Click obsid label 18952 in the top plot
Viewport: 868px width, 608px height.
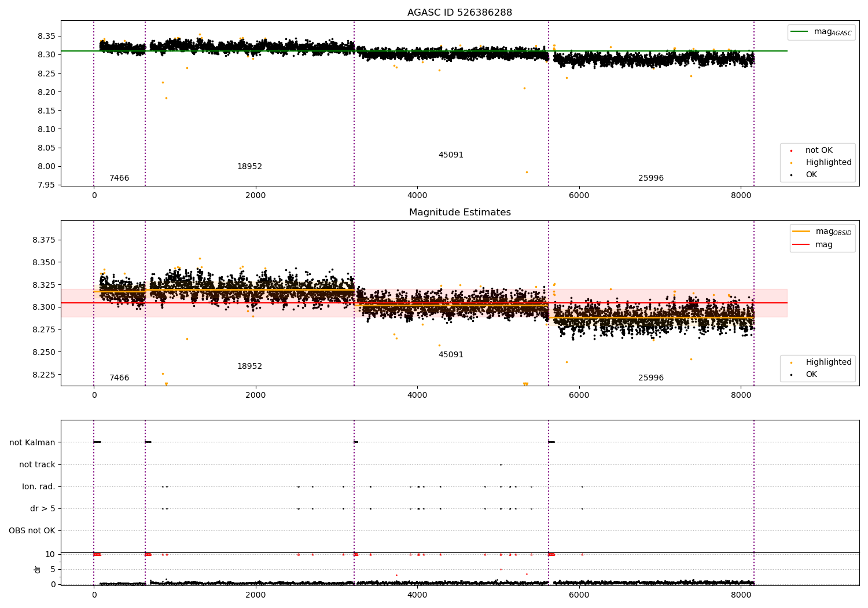point(249,167)
